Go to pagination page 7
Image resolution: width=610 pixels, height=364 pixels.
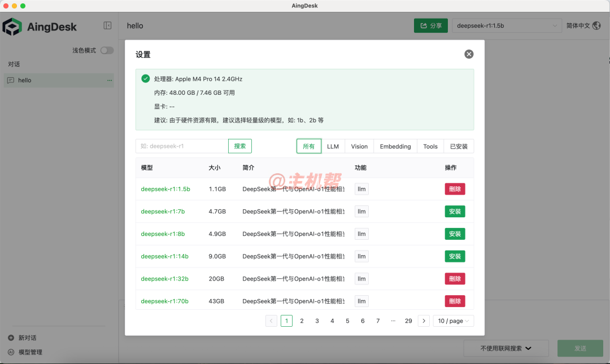[378, 321]
